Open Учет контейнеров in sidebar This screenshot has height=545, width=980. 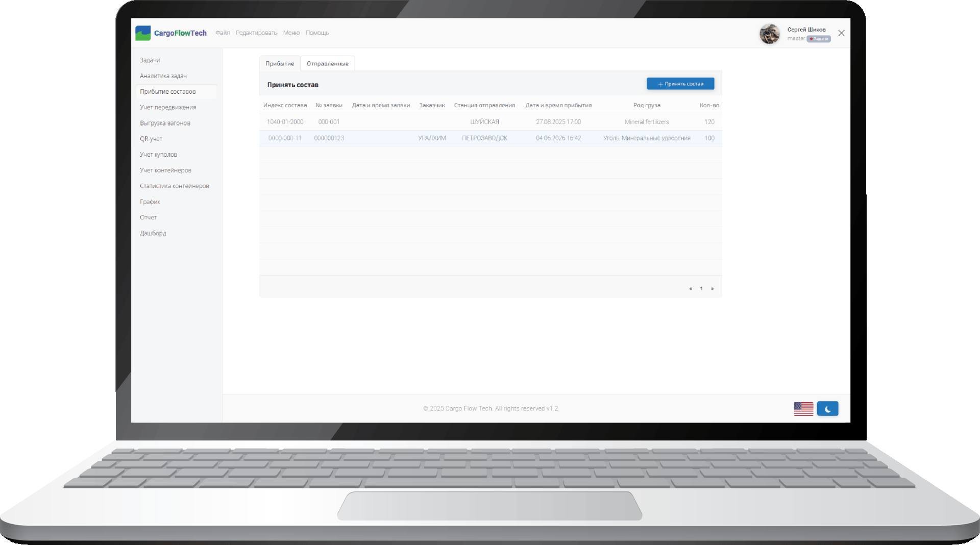(165, 170)
